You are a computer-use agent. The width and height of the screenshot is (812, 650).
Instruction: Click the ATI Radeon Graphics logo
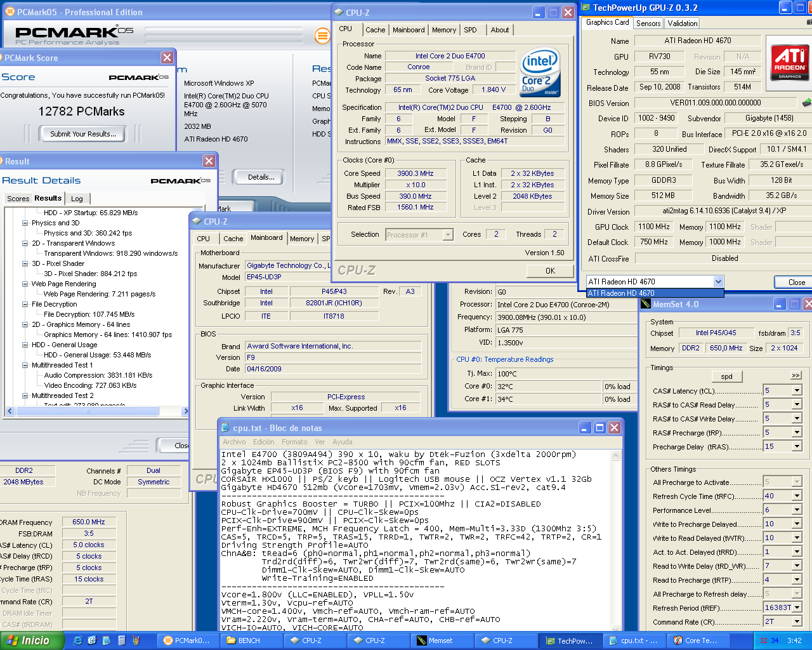click(790, 62)
